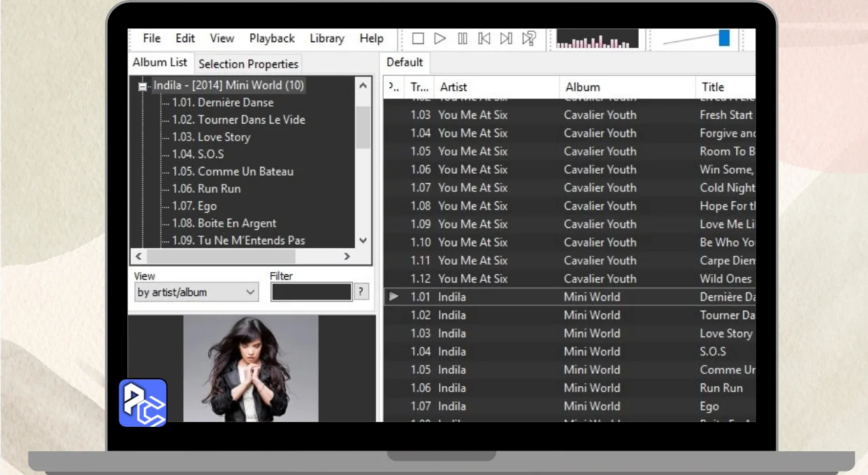Click the question mark help button beside Filter
This screenshot has width=868, height=475.
361,292
